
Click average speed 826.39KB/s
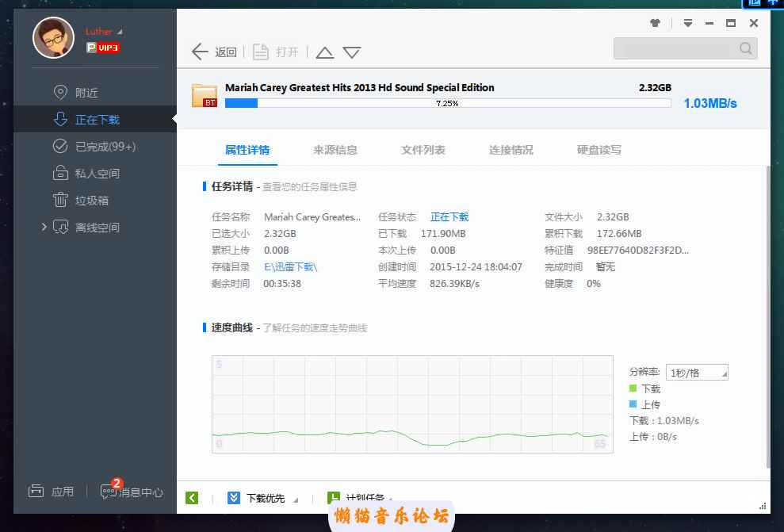click(454, 283)
